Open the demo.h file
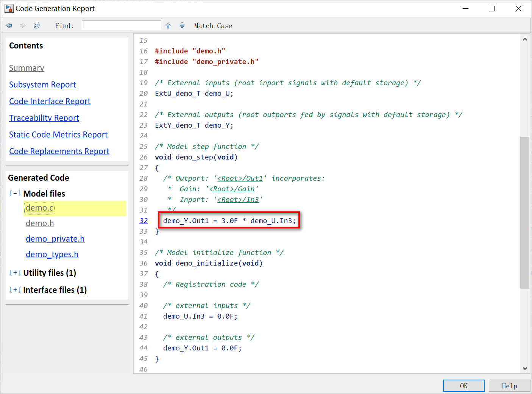 click(x=40, y=224)
